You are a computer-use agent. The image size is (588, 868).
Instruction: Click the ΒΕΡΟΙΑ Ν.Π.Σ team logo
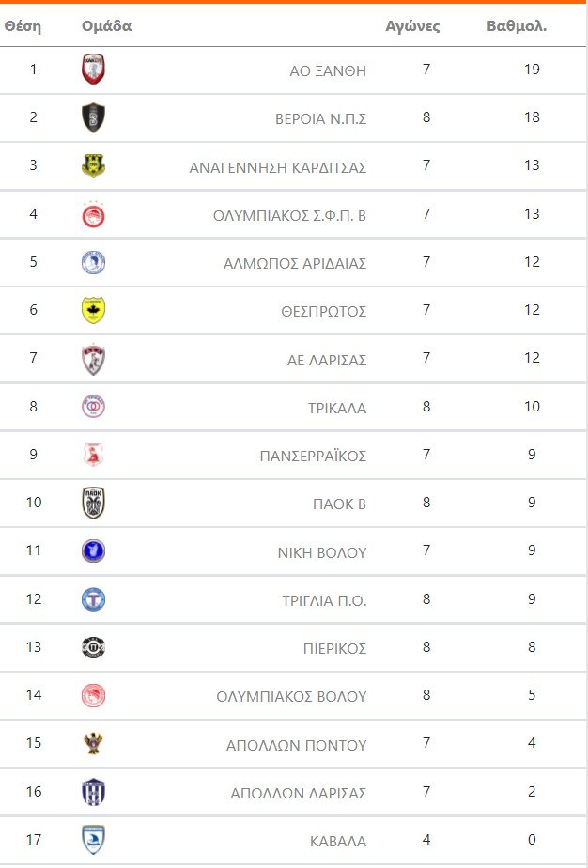pyautogui.click(x=93, y=118)
